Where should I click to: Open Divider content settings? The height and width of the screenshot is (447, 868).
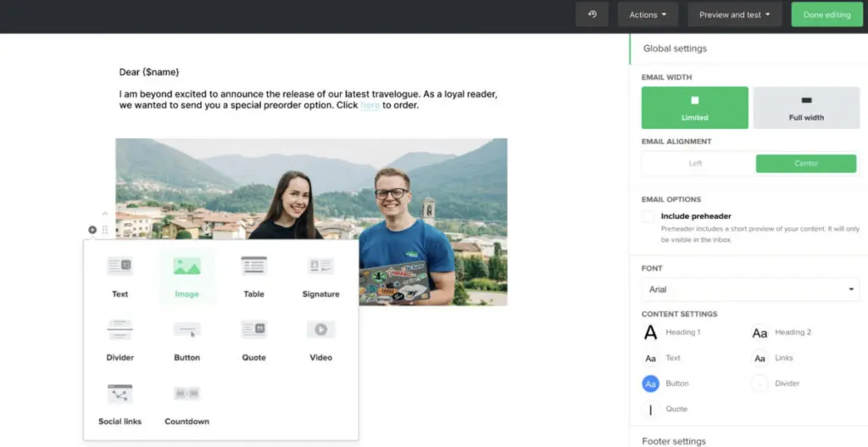pos(776,383)
